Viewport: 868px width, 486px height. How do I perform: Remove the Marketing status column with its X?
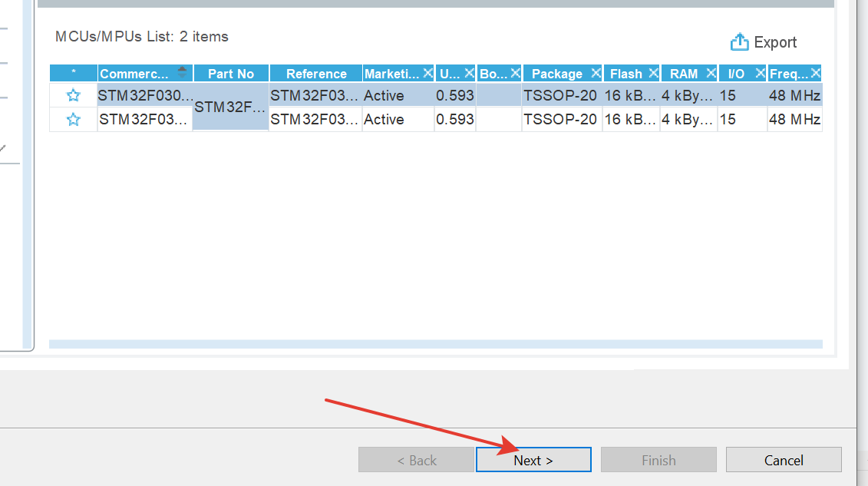pyautogui.click(x=428, y=72)
